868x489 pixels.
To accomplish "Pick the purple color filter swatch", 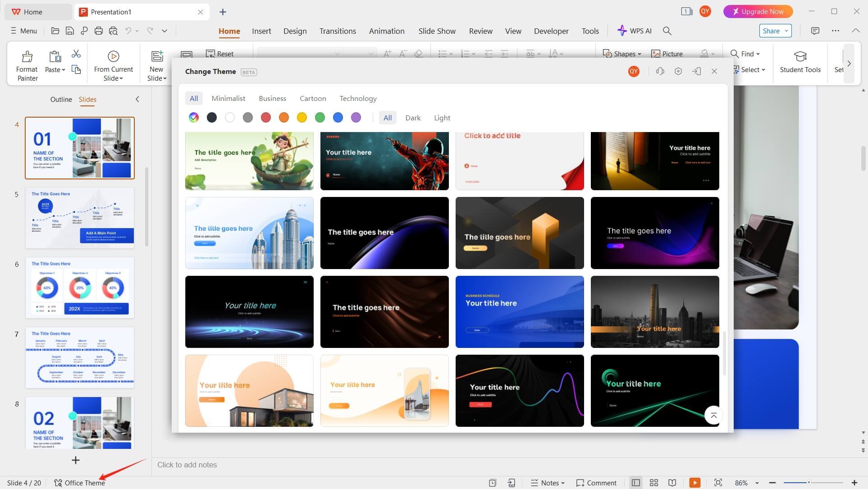I will 356,118.
